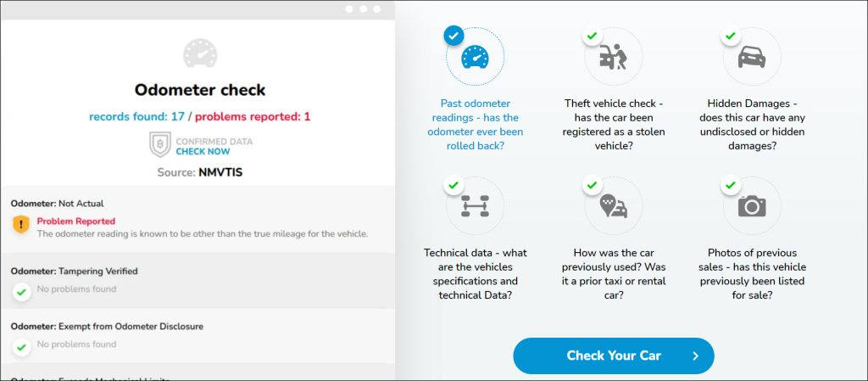868x381 pixels.
Task: Expand the Odometer: Tampering Verified row
Action: (x=198, y=281)
